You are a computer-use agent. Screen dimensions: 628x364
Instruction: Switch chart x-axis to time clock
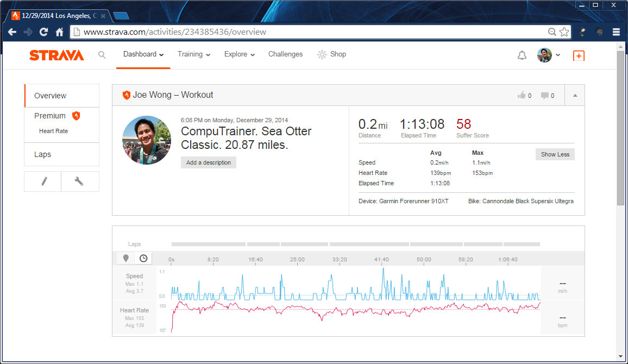click(x=143, y=258)
